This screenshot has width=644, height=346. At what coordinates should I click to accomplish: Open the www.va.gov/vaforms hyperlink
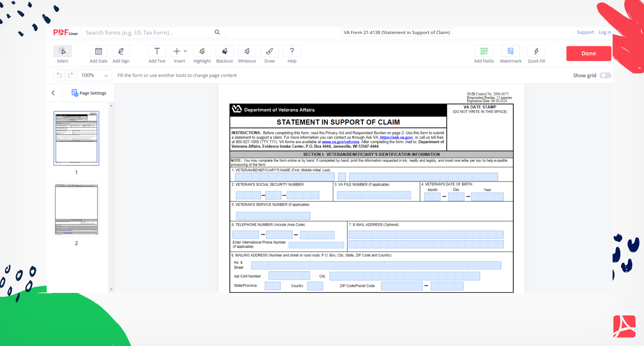click(x=341, y=142)
